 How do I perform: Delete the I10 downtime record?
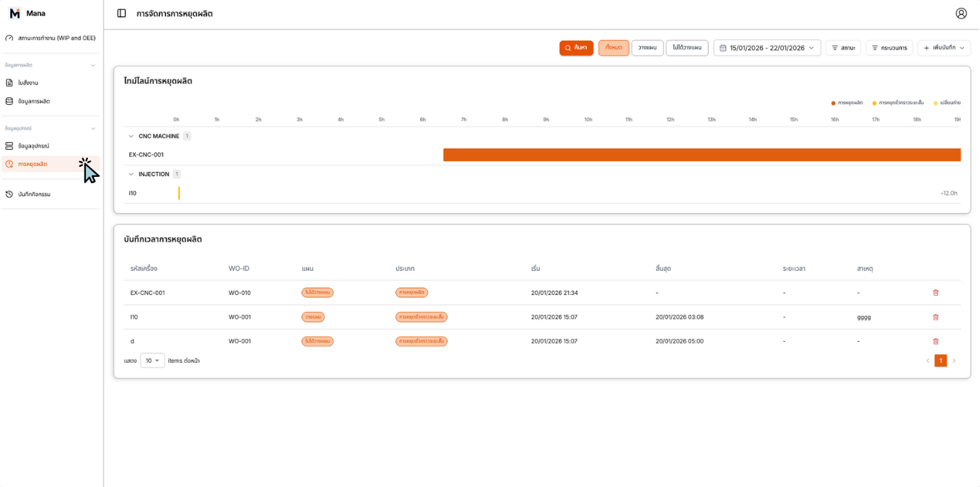click(x=935, y=317)
